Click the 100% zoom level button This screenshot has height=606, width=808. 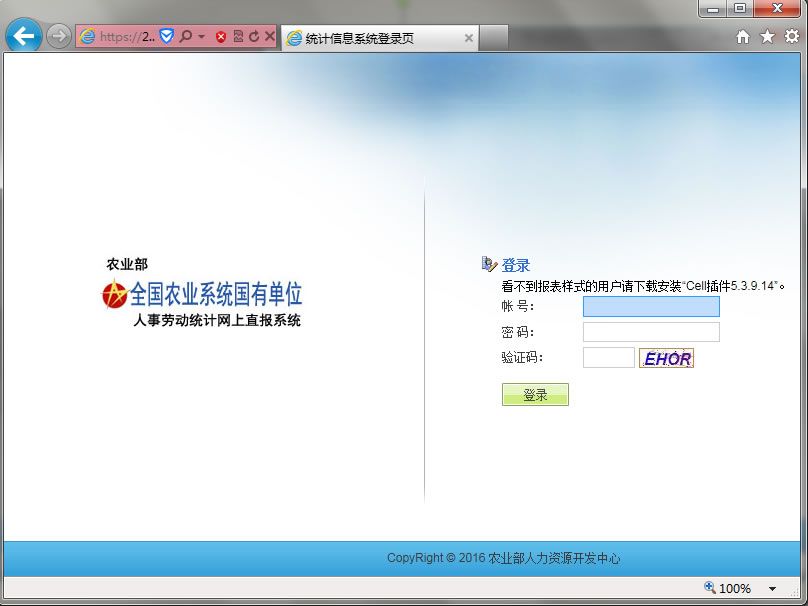tap(728, 589)
